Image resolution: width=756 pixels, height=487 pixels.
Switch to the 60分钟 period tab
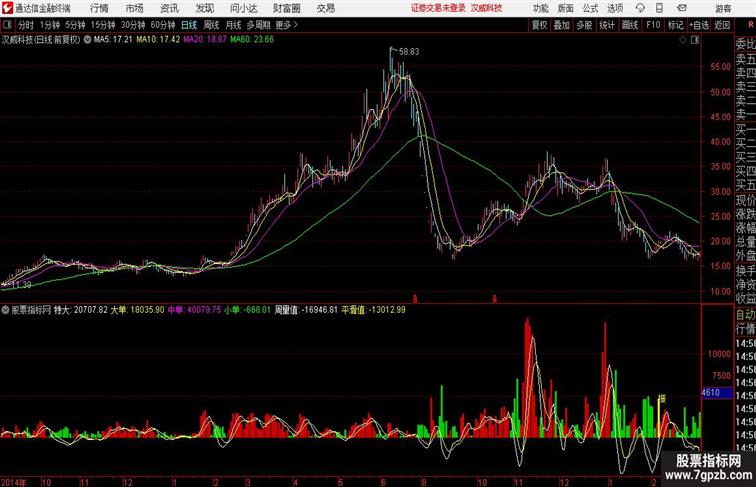[x=163, y=25]
